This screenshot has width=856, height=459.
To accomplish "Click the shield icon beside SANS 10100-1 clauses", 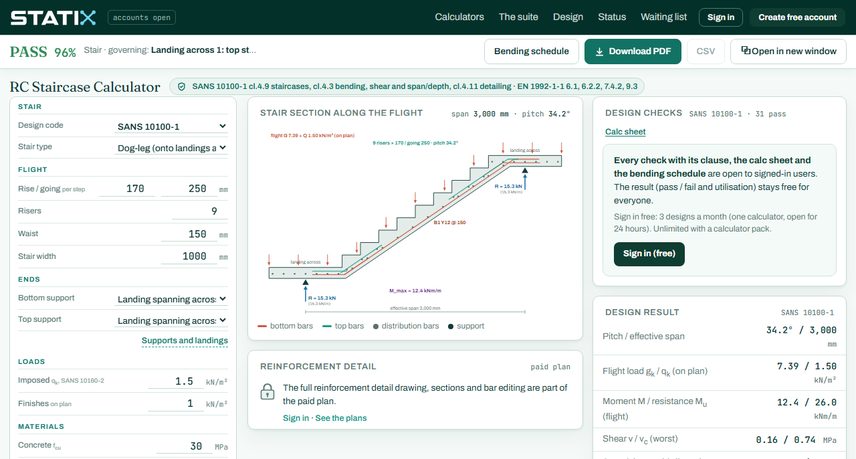I will (182, 86).
